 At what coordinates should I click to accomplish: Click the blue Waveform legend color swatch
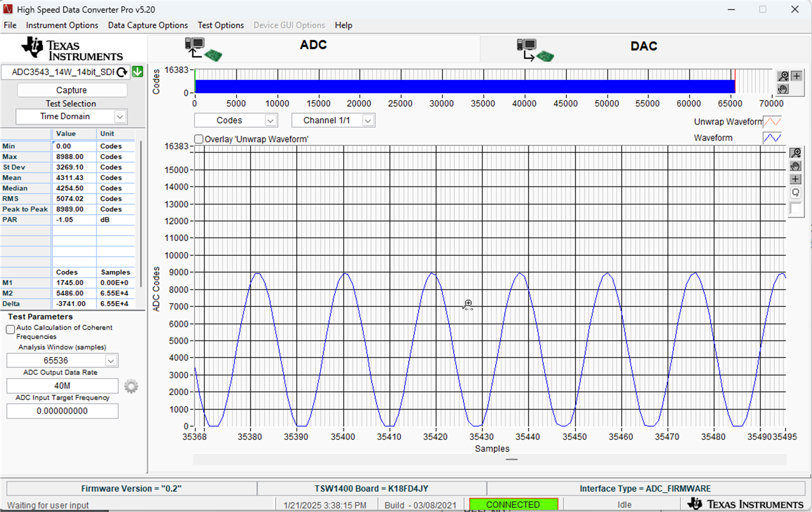772,138
